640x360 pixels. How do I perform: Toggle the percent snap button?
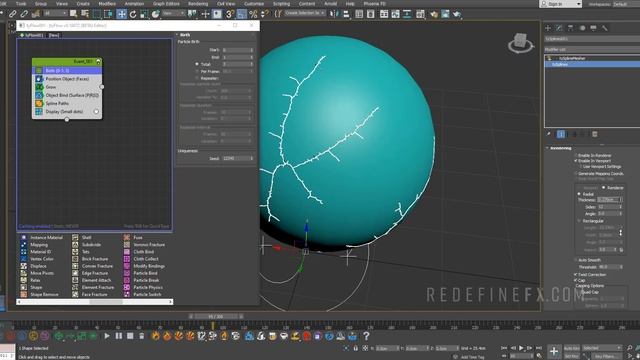(x=253, y=14)
